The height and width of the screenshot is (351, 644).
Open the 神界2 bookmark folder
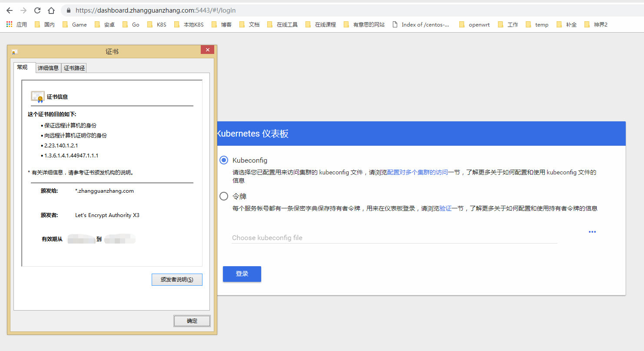click(596, 25)
